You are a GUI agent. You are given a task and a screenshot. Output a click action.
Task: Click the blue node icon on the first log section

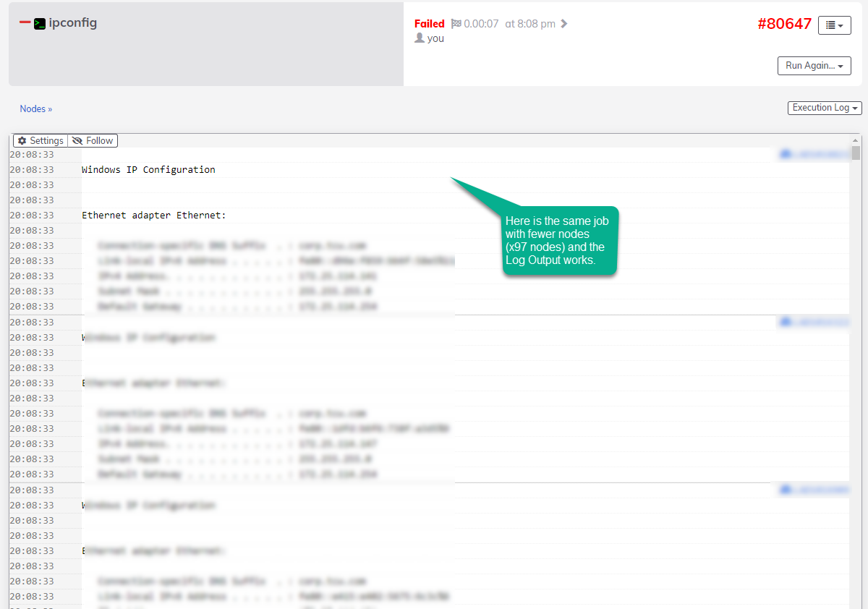(785, 153)
